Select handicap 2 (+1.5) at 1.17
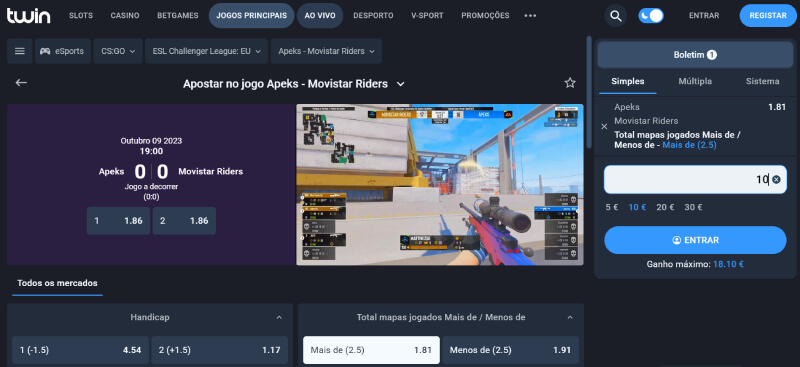800x367 pixels. pos(220,350)
